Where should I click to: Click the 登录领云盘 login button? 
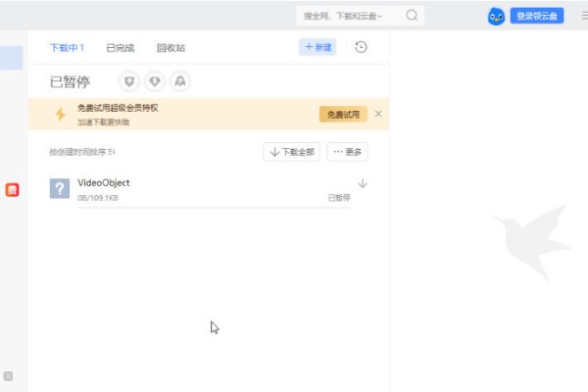(537, 16)
